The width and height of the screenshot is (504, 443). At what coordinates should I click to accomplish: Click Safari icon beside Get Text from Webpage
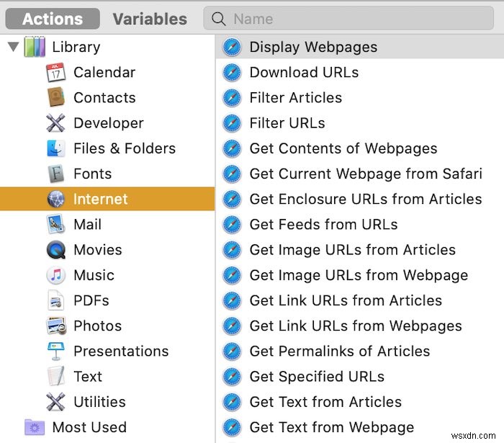(232, 427)
